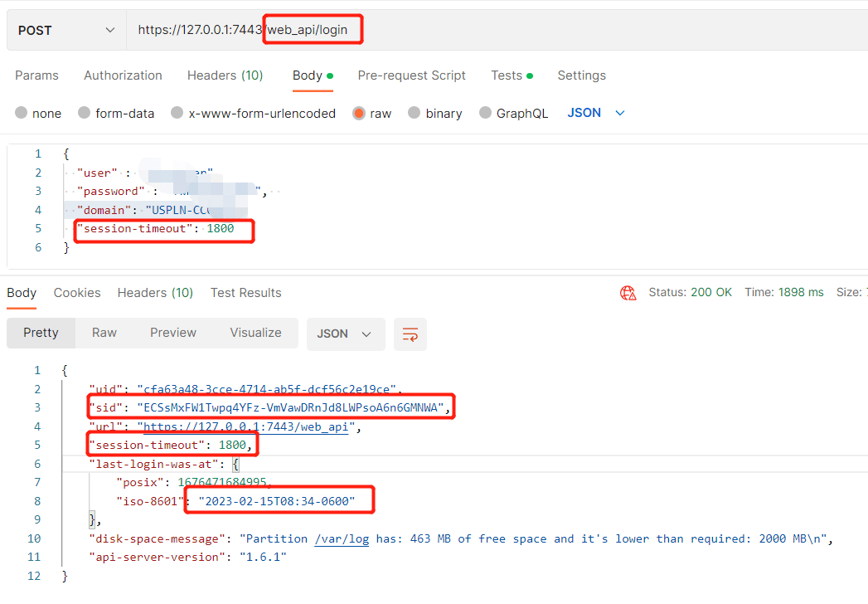Click the /var/log link in disk-space-message
The height and width of the screenshot is (604, 868).
coord(342,538)
